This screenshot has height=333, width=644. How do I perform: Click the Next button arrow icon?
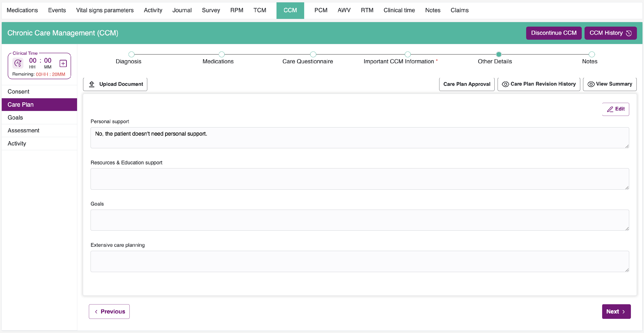coord(624,312)
